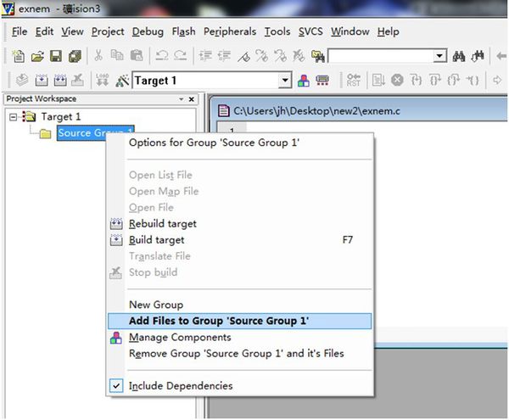Open the Peripherals menu
The height and width of the screenshot is (420, 509).
230,31
